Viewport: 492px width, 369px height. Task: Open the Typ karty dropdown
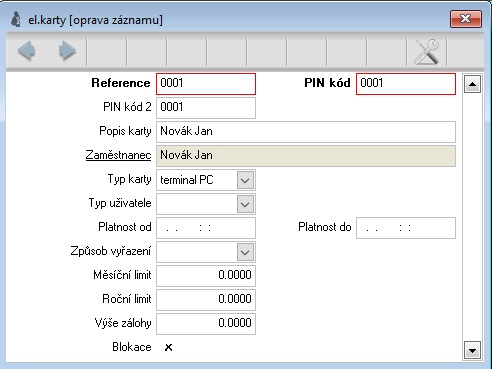coord(245,180)
